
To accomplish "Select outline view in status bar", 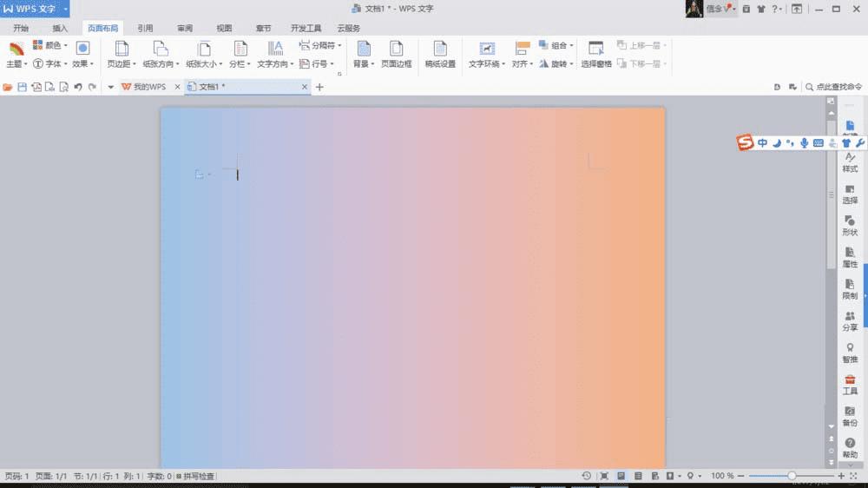I will [x=638, y=476].
